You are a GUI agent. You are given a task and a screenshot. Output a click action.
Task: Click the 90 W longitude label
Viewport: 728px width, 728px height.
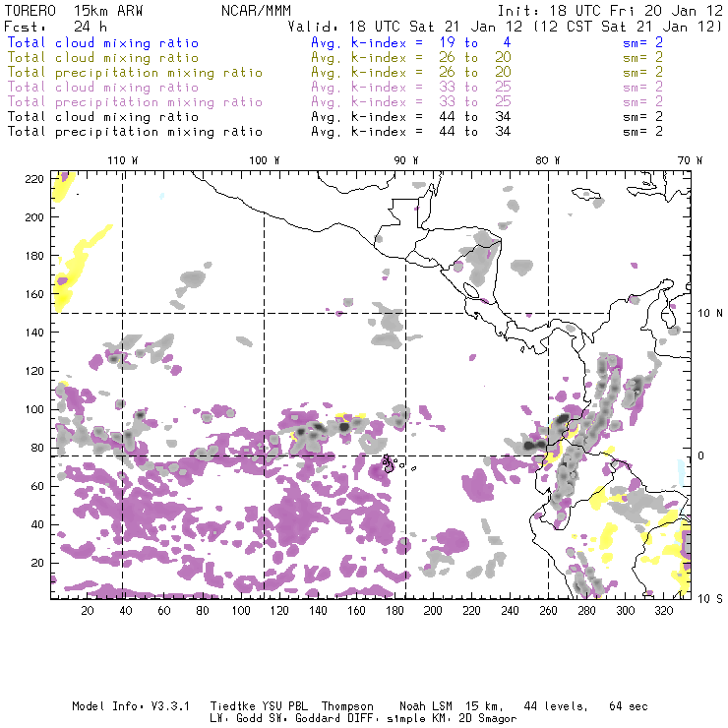(x=406, y=159)
